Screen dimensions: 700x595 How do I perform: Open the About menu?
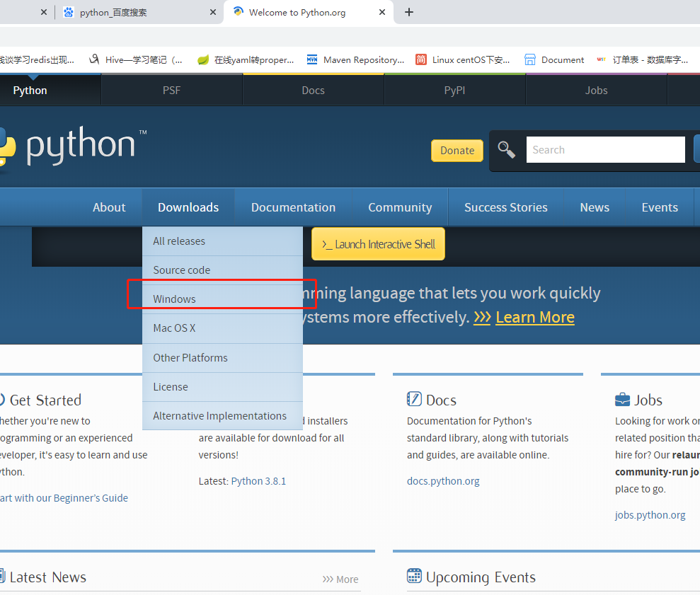[x=109, y=207]
